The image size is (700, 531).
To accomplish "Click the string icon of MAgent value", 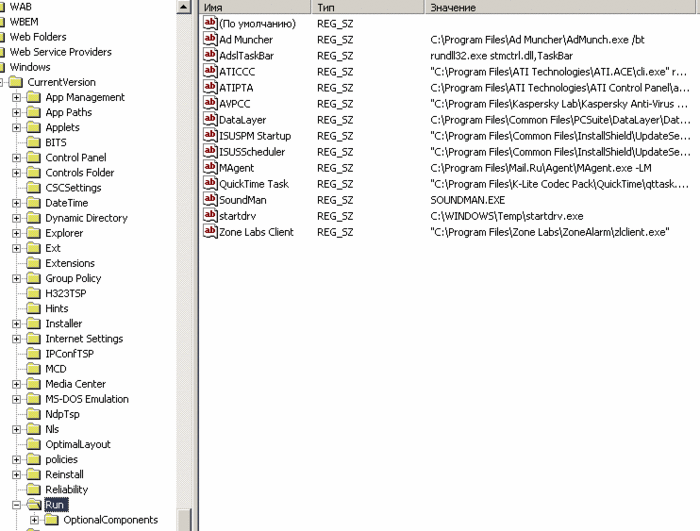I will tap(210, 167).
